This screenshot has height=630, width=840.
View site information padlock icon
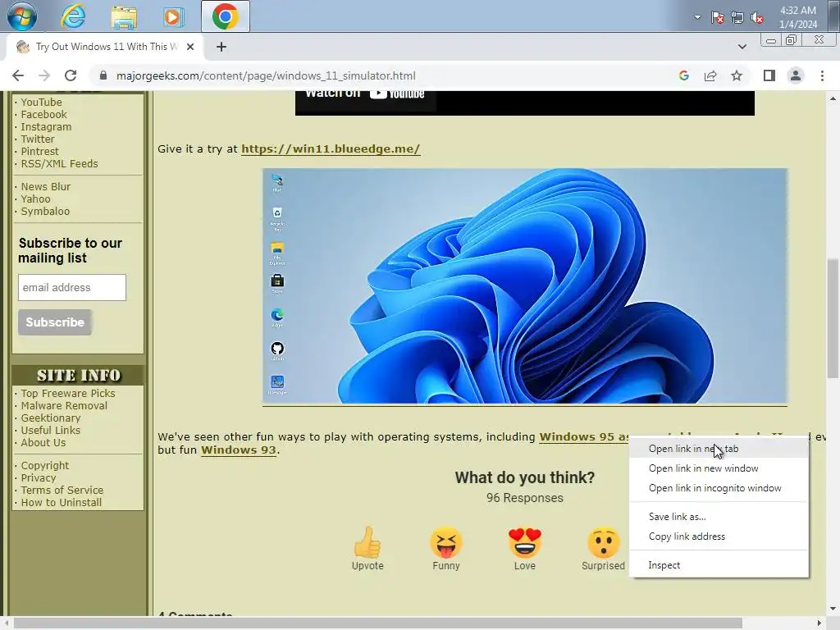103,75
